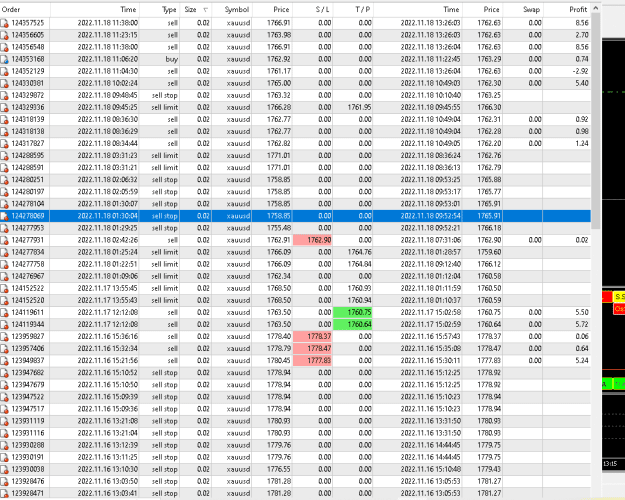625x500 pixels.
Task: Click the close price 1766.18
Action: (x=489, y=228)
